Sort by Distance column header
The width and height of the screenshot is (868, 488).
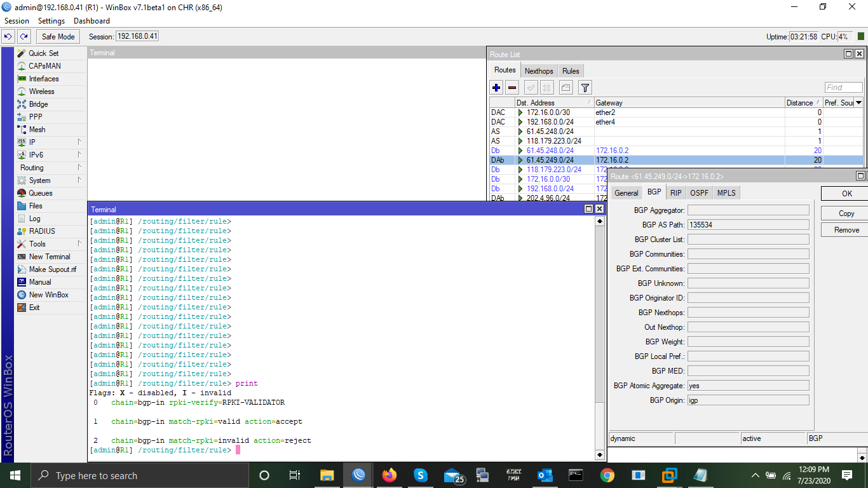(x=804, y=103)
